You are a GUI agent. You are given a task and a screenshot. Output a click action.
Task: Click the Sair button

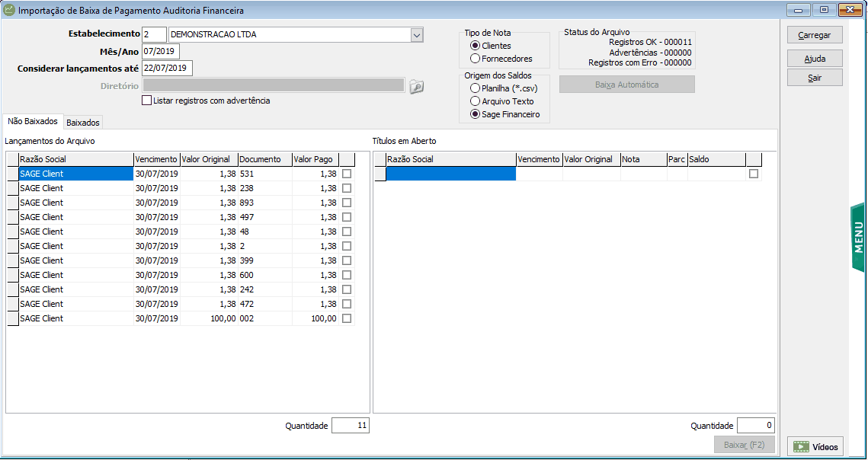(x=815, y=78)
